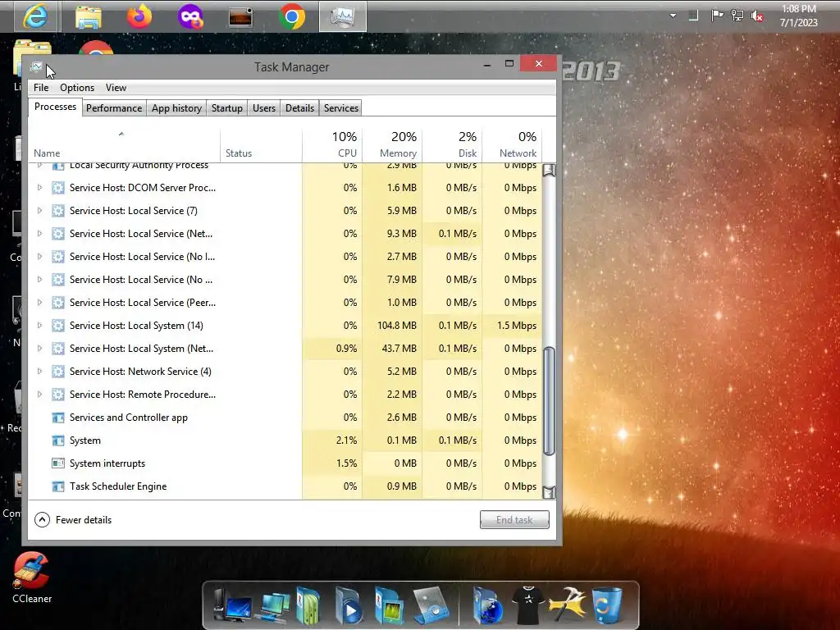Click the muted volume tray icon
Screen dimensions: 840x630
757,16
